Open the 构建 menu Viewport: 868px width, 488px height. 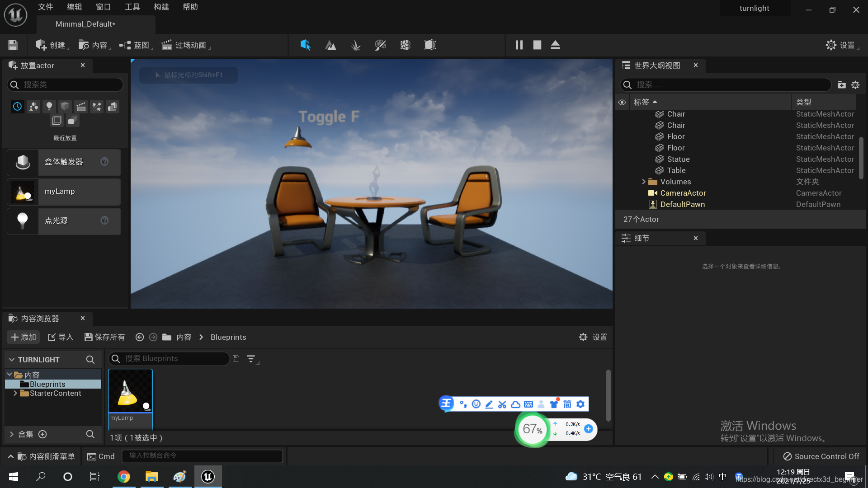point(161,7)
